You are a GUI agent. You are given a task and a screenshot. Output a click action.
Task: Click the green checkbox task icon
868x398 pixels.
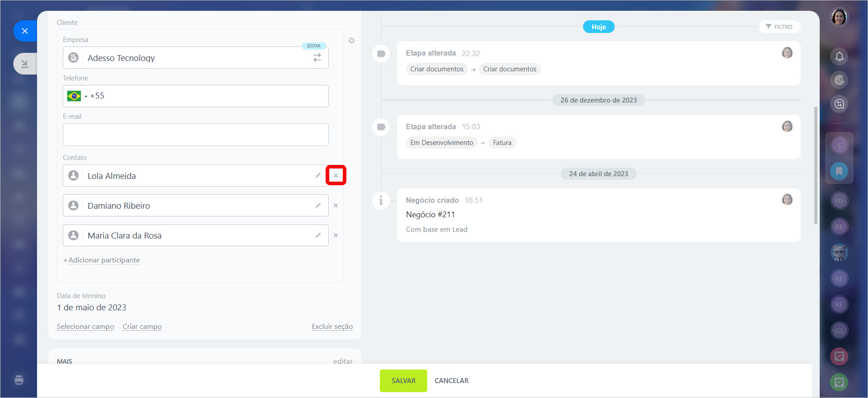(839, 382)
